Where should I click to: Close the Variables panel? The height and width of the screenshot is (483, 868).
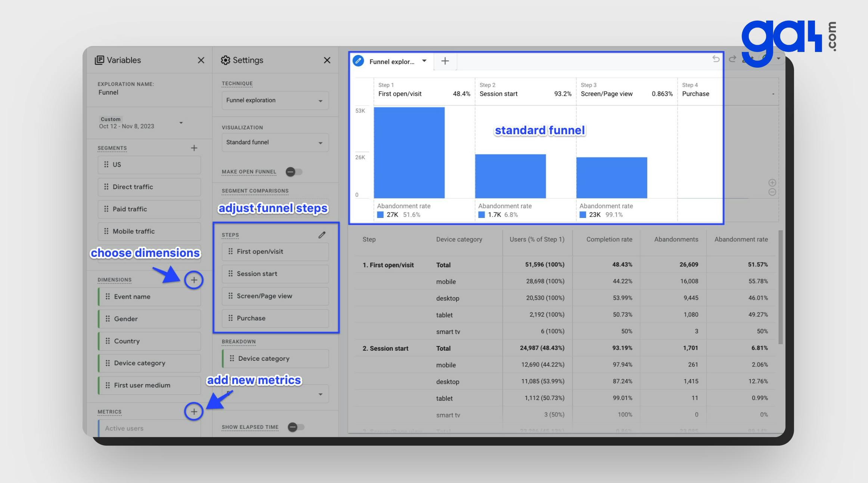coord(201,60)
